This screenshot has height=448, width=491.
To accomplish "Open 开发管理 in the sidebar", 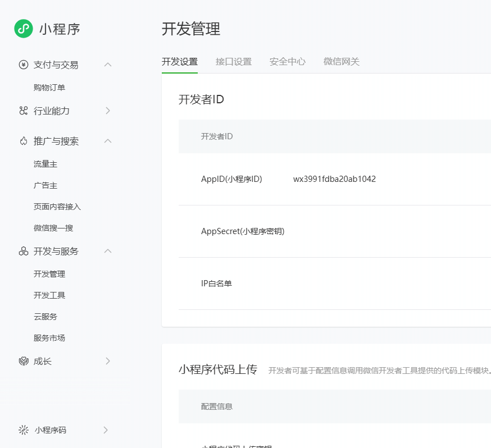I will 49,274.
